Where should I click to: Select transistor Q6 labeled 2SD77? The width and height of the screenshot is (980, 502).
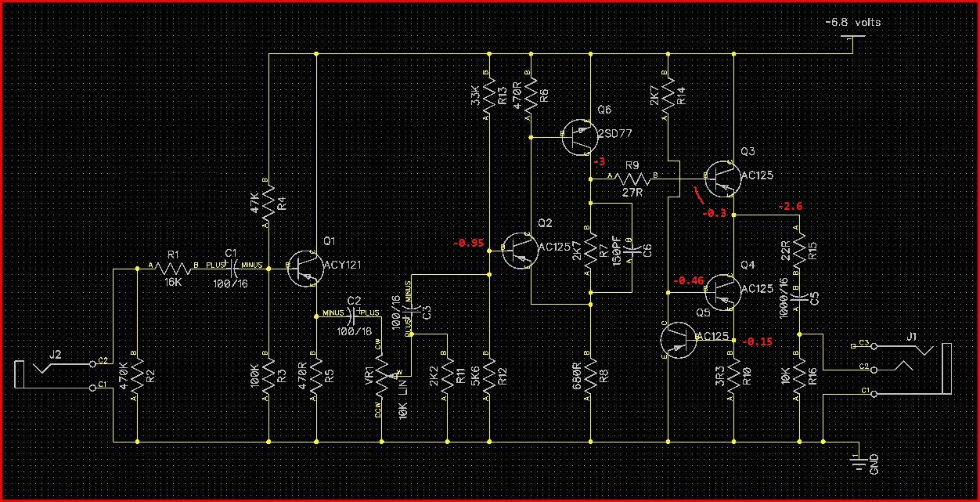coord(579,136)
